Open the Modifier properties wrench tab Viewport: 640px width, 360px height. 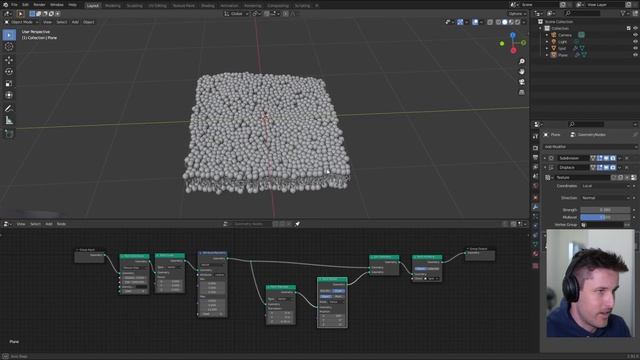point(535,207)
